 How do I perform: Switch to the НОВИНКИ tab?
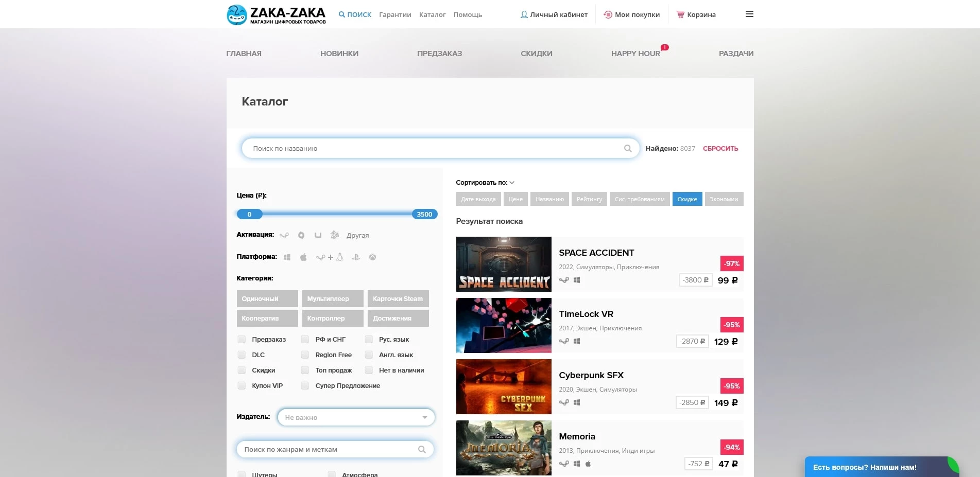click(x=339, y=54)
